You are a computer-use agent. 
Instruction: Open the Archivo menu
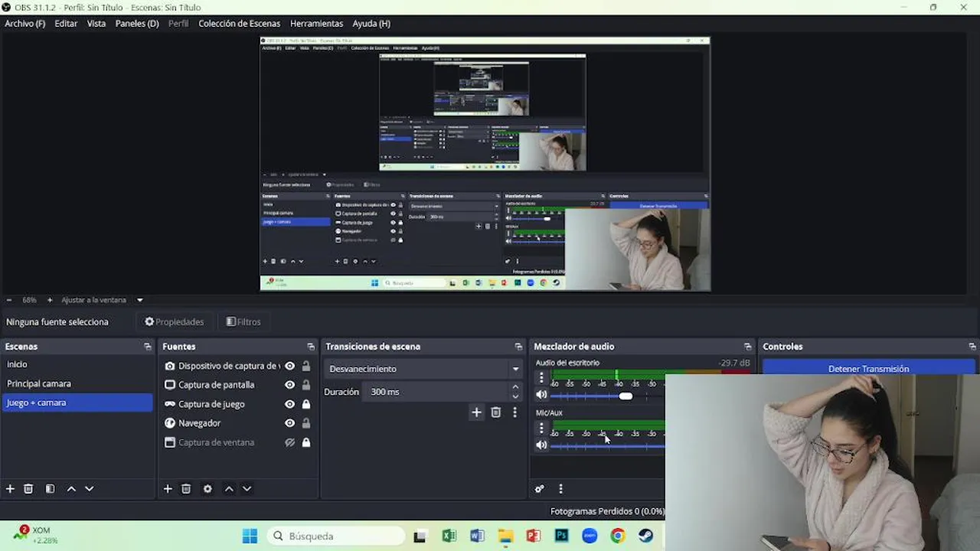click(25, 24)
